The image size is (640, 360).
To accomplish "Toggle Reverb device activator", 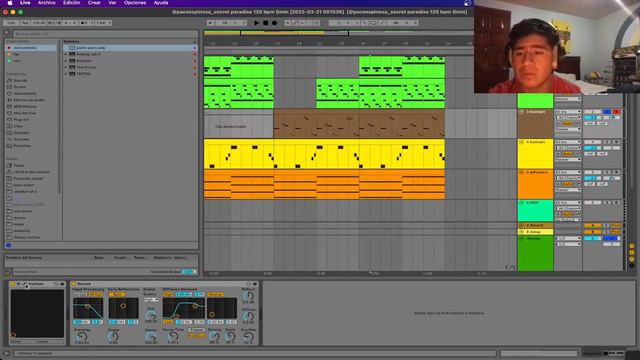I will pos(74,284).
